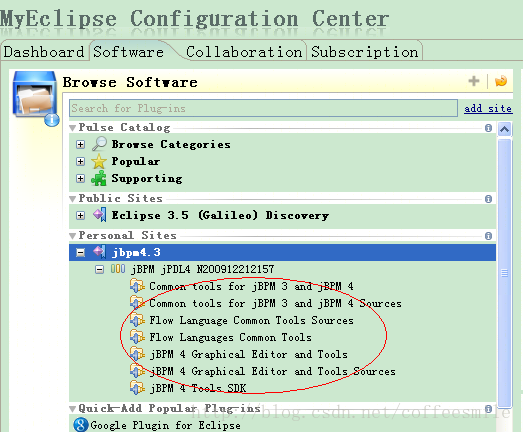
Task: Collapse the Pulse Catalog section
Action: [x=72, y=128]
